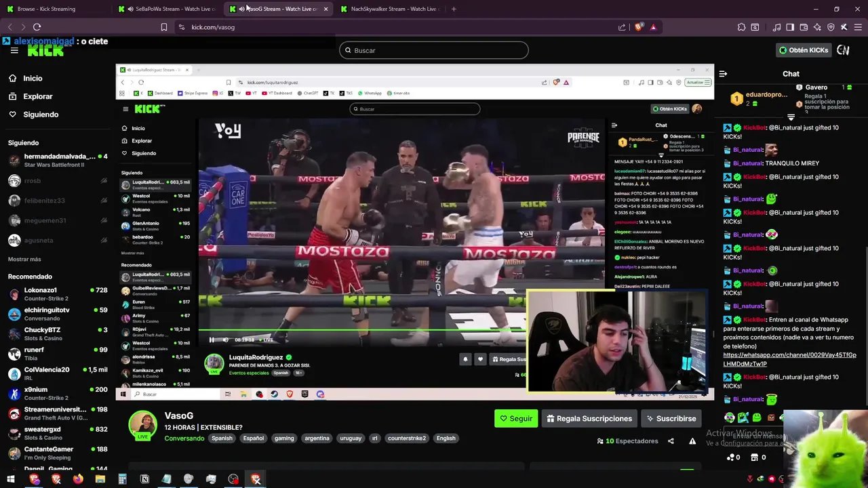Open x9nium recommended channel
868x488 pixels.
click(x=57, y=394)
